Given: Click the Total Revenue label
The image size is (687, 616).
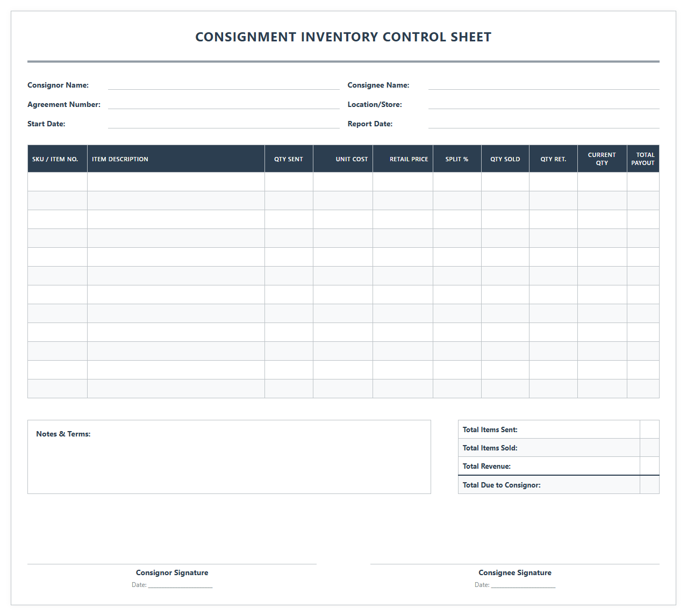Looking at the screenshot, I should click(486, 466).
